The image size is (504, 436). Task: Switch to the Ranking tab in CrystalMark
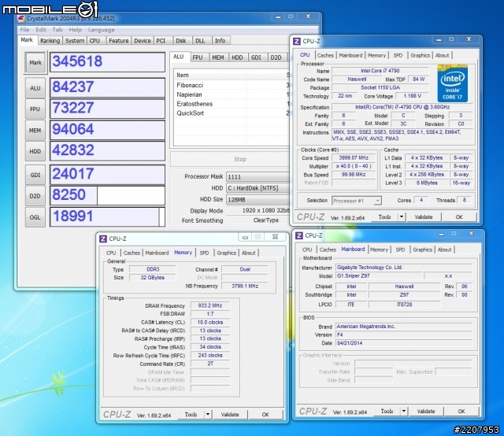(50, 41)
